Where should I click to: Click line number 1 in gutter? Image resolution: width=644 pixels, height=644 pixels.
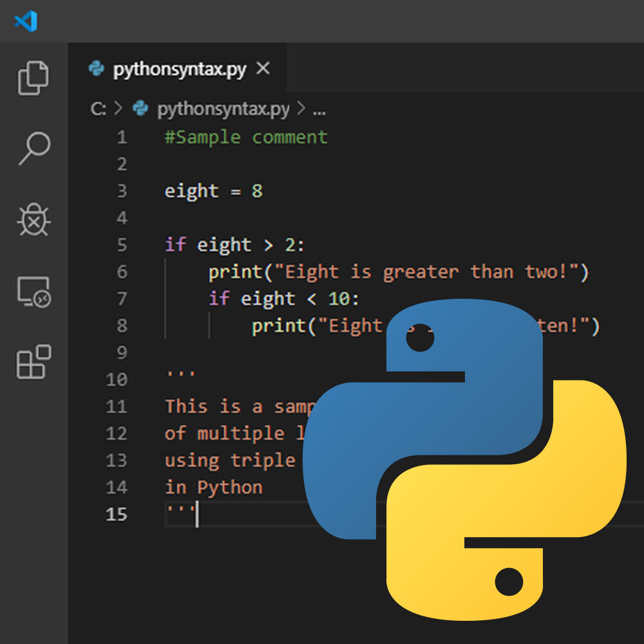coord(122,137)
